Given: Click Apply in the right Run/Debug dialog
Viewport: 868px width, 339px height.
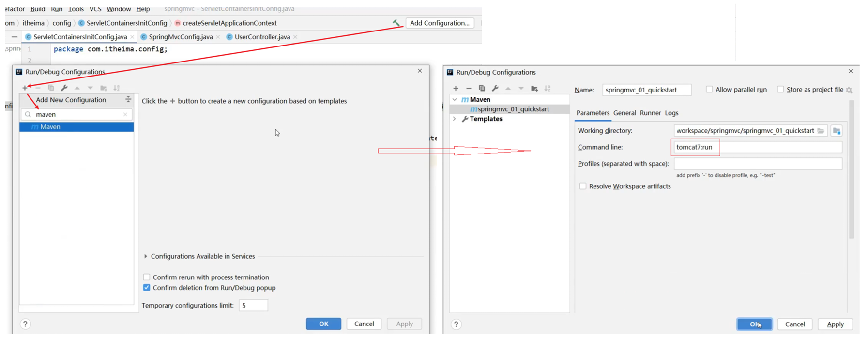Looking at the screenshot, I should click(x=835, y=324).
